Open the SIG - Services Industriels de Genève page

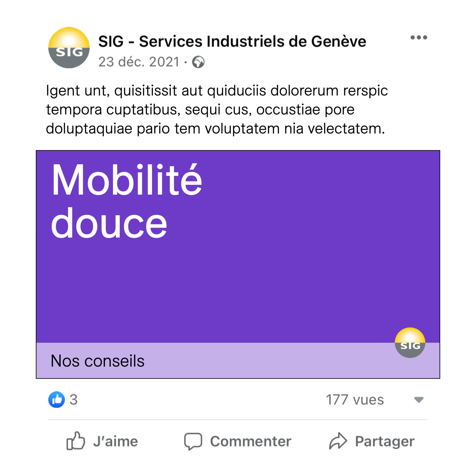[232, 41]
